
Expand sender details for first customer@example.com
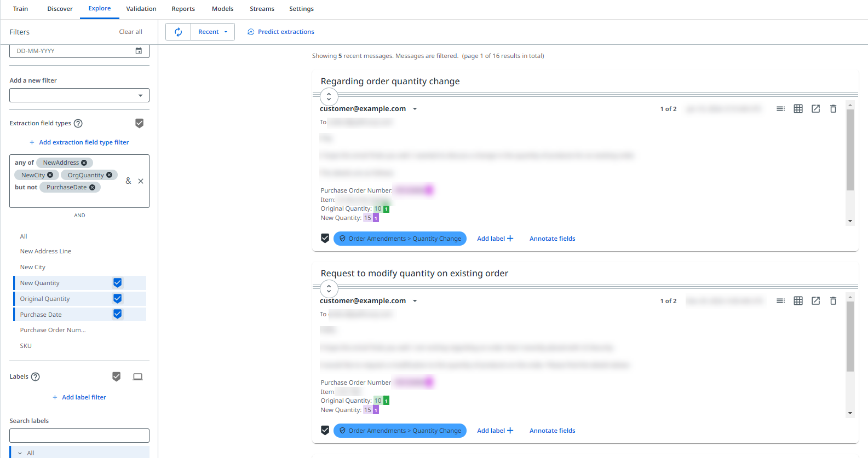tap(415, 109)
